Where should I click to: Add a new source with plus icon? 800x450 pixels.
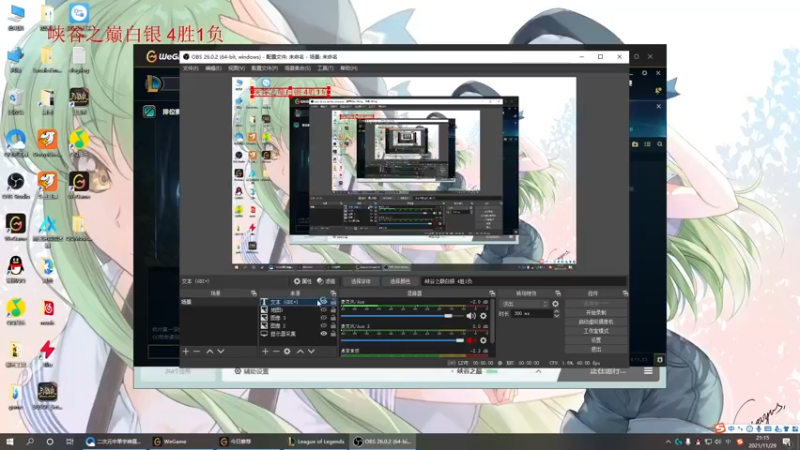(x=265, y=352)
